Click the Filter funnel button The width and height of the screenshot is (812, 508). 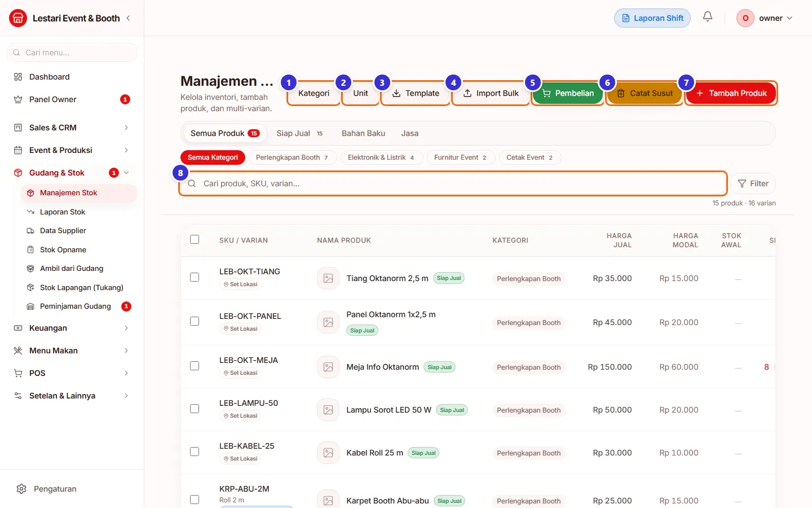tap(753, 183)
